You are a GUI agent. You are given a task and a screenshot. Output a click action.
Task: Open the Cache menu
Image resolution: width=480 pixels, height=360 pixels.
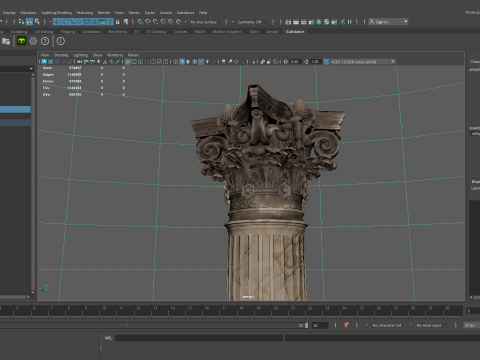(x=150, y=13)
